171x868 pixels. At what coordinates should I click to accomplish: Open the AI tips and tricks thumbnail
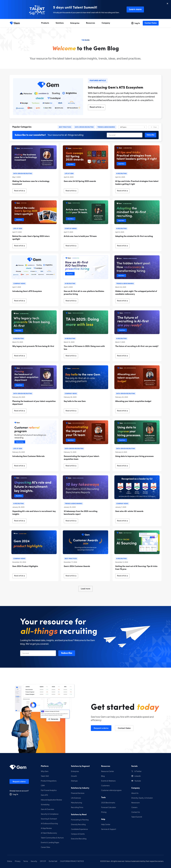(137, 157)
